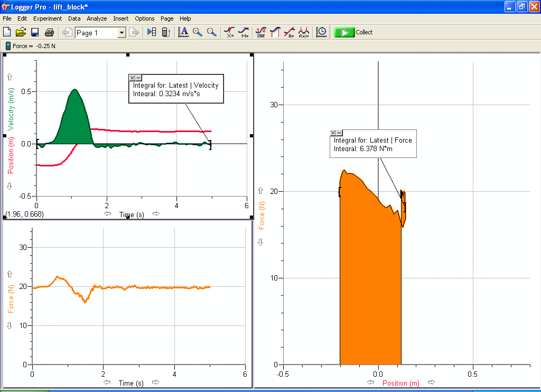
Task: Open the Curve Fit f(x)= tool
Action: 304,32
